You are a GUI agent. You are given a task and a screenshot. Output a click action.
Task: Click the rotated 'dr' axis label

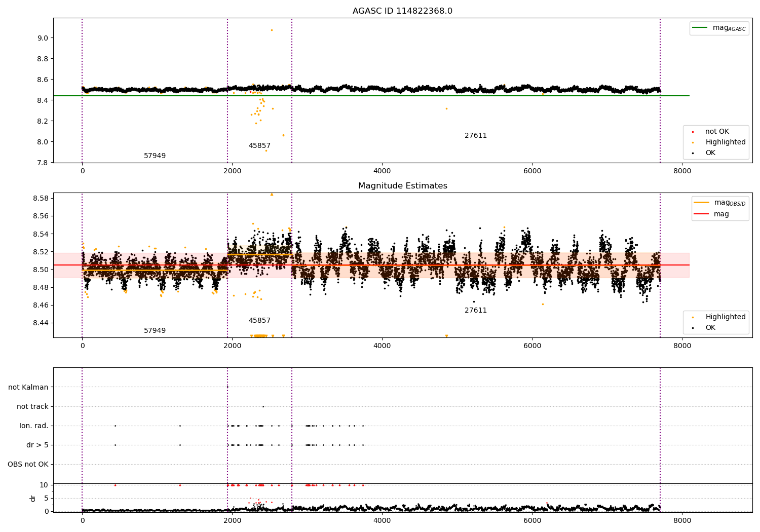tap(33, 498)
